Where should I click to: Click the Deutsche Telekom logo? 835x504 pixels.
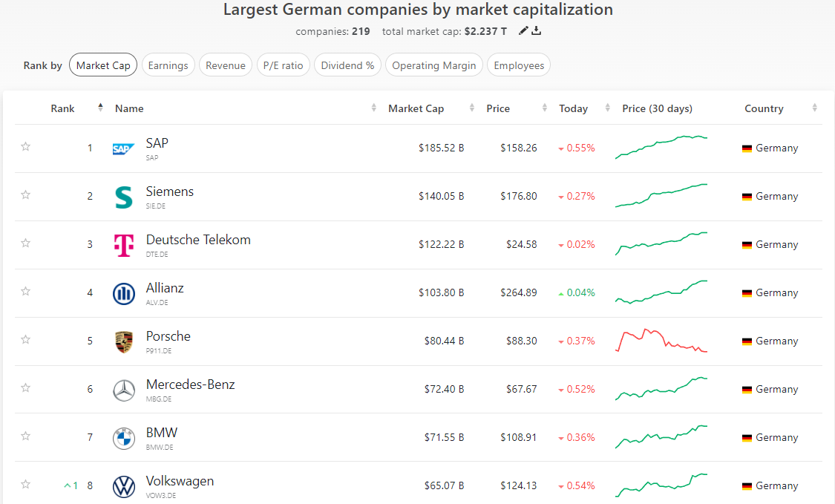coord(123,245)
